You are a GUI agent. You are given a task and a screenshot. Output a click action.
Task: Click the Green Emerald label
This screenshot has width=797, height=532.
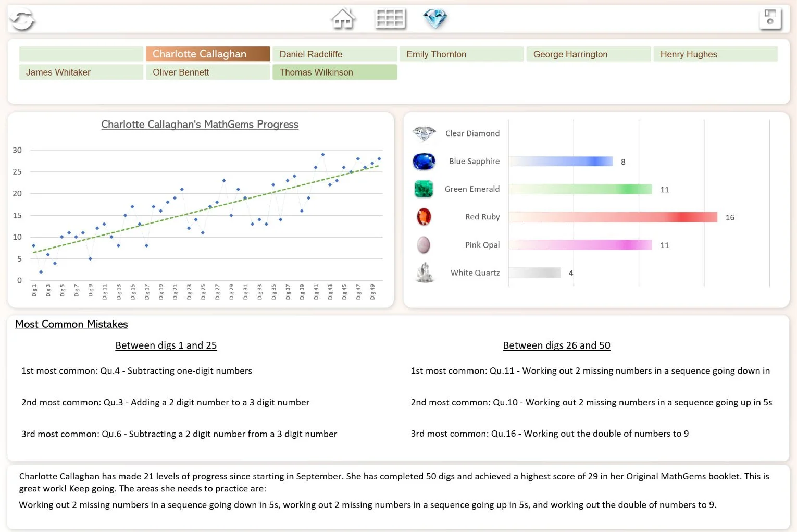[x=472, y=189]
